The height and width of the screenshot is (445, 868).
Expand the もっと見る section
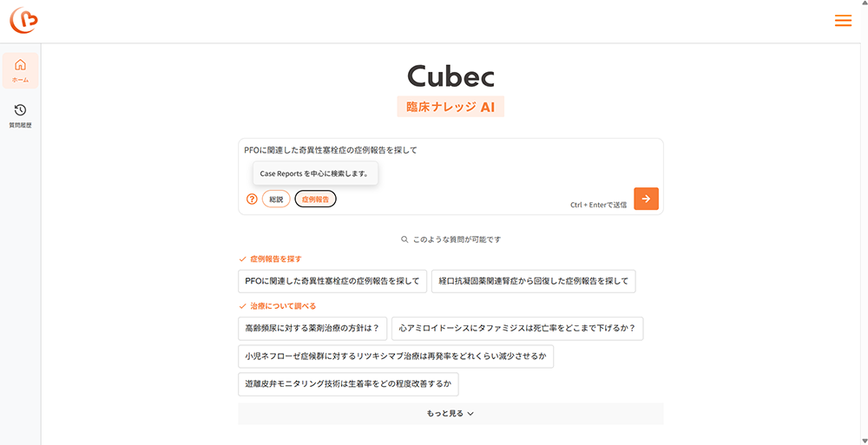tap(450, 414)
